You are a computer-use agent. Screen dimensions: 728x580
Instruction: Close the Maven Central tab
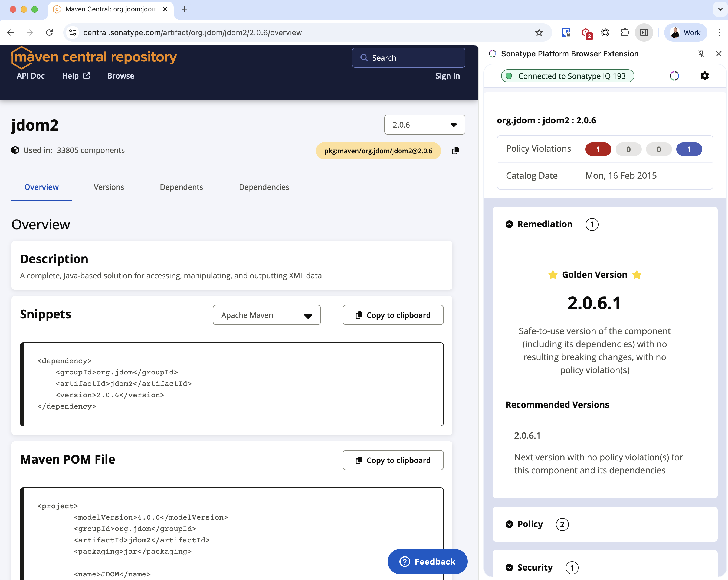click(165, 9)
